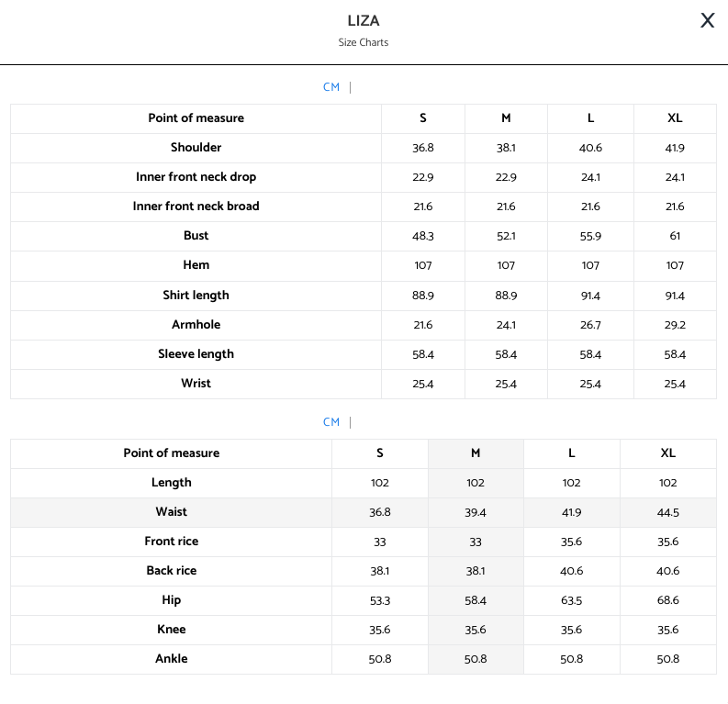Close the LIZA size chart dialog
Viewport: 728px width, 704px height.
coord(707,21)
